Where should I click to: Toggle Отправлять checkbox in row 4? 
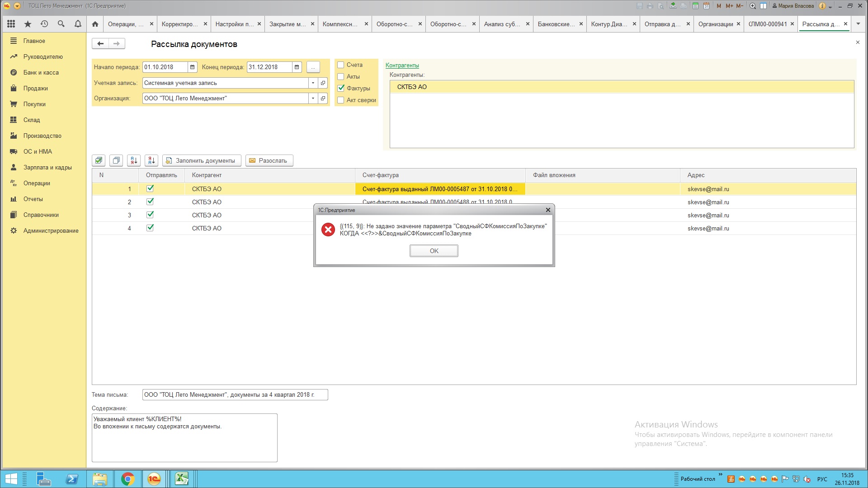(150, 228)
